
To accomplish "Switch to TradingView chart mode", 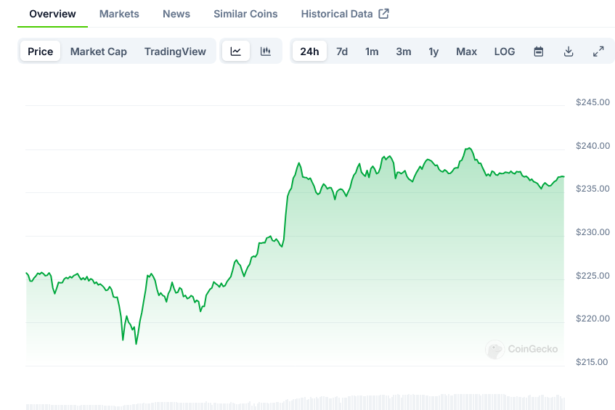I will tap(174, 51).
